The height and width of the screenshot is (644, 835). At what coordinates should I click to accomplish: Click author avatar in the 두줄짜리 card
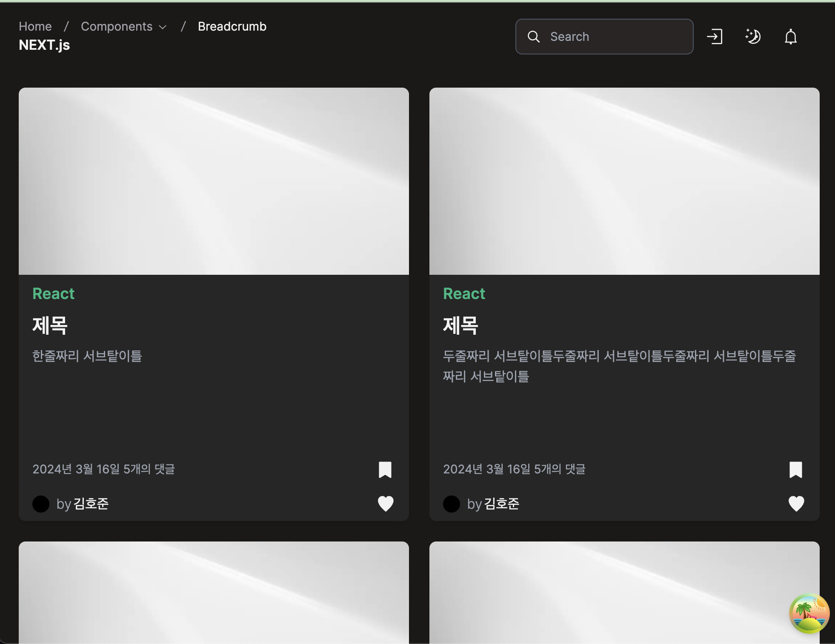point(452,504)
